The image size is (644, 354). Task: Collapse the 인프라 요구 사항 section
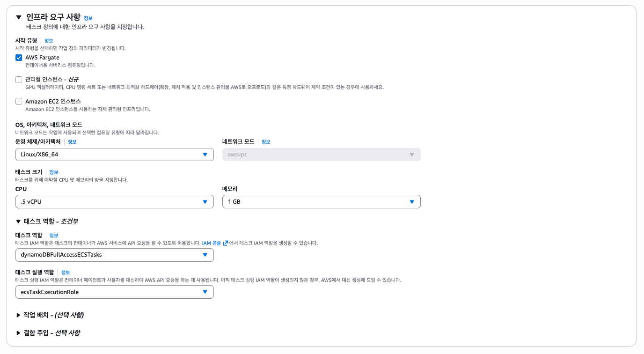[19, 17]
